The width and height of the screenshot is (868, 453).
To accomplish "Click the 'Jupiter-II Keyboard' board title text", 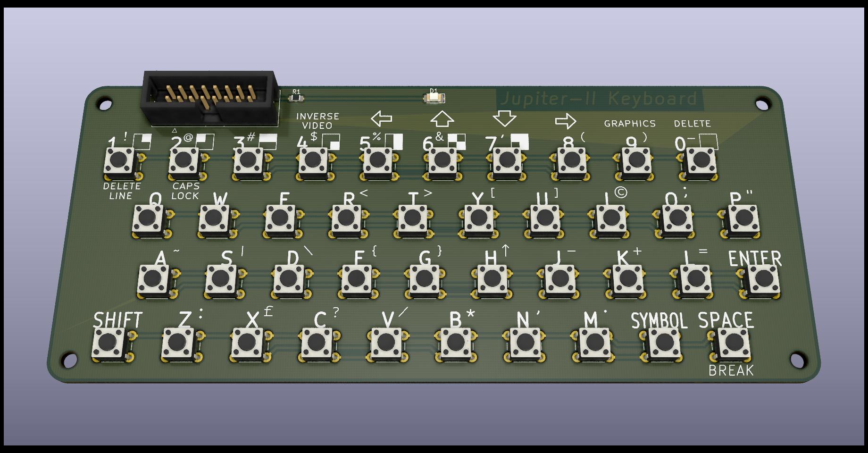I will pos(599,99).
